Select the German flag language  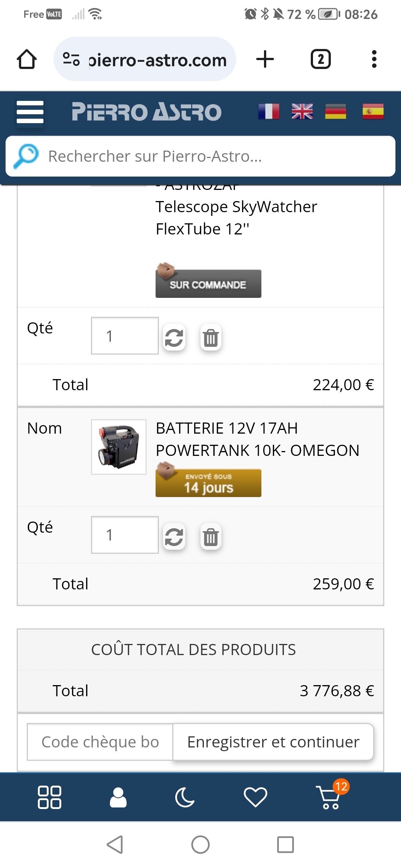click(336, 112)
